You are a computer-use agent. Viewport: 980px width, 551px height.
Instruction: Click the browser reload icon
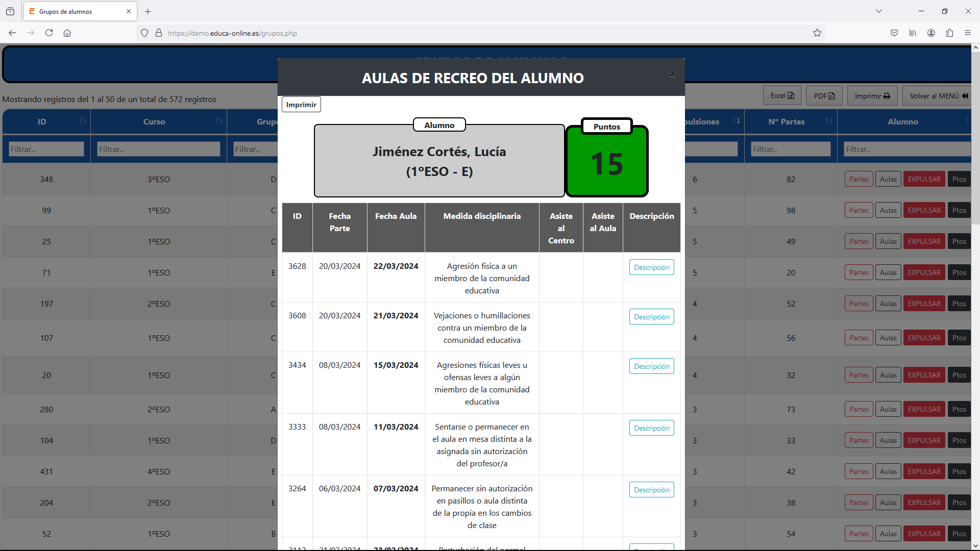[x=49, y=33]
